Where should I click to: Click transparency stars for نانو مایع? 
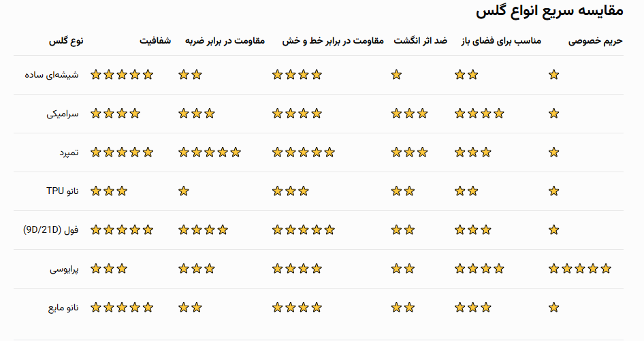[122, 308]
